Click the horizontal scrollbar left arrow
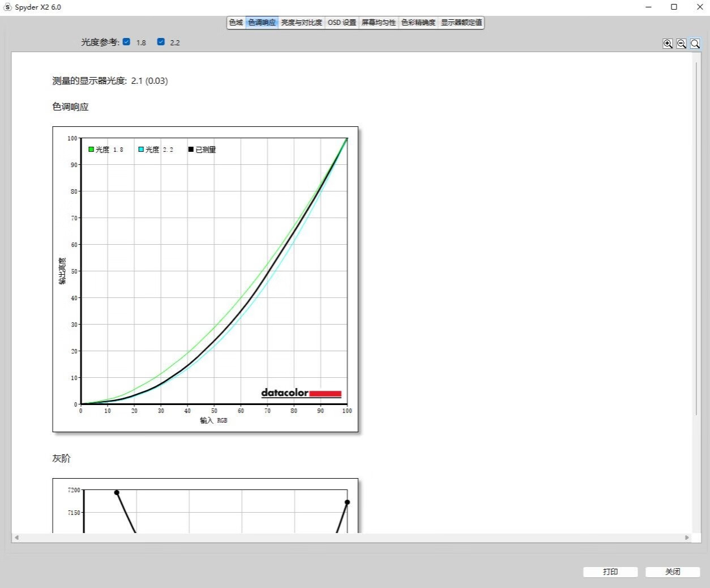Image resolution: width=710 pixels, height=588 pixels. 16,537
